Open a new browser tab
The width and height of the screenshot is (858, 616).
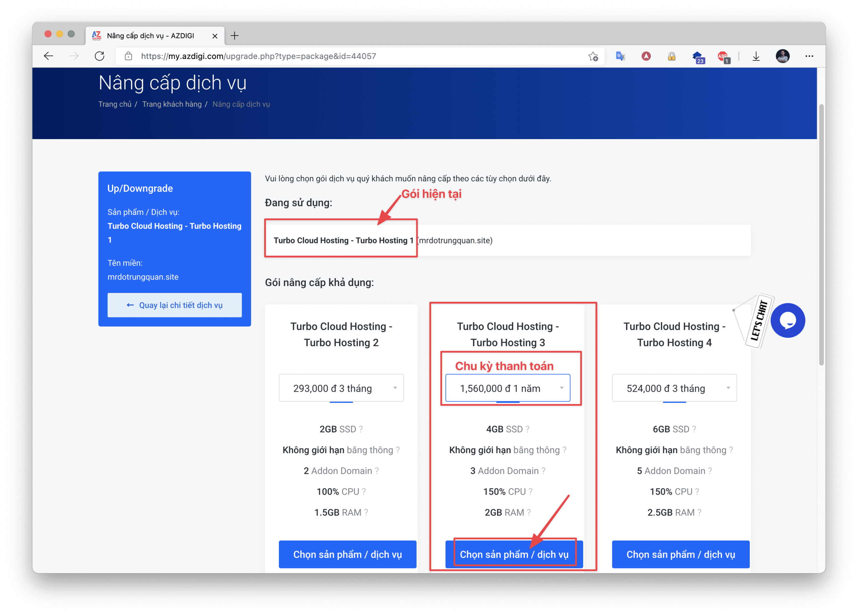point(235,36)
